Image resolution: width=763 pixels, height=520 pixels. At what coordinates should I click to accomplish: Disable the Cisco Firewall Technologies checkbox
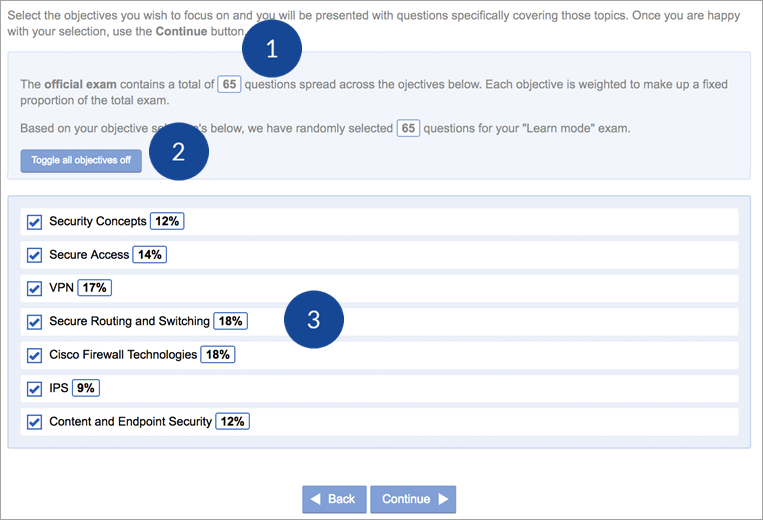(x=34, y=355)
